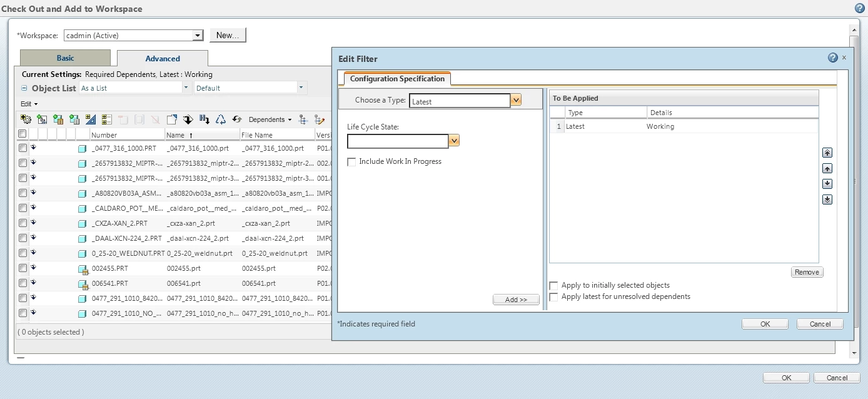Click the tree structure view icon
868x399 pixels.
(304, 119)
